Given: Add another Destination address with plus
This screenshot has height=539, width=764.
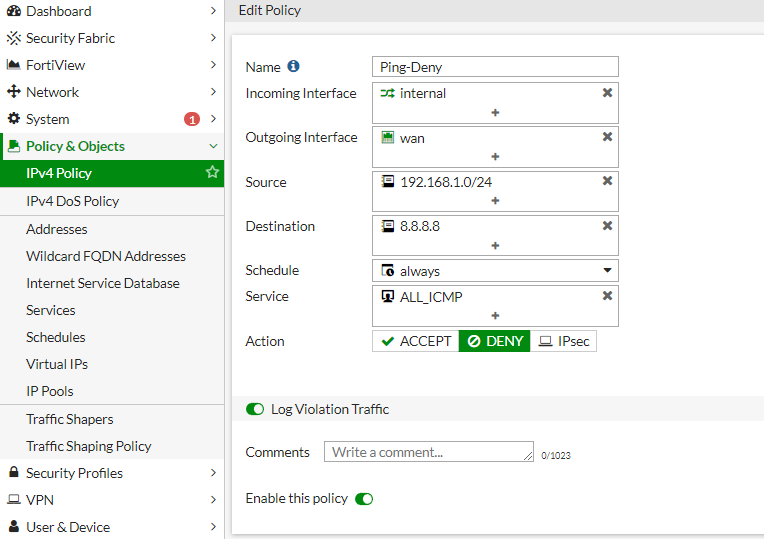Looking at the screenshot, I should coord(495,246).
